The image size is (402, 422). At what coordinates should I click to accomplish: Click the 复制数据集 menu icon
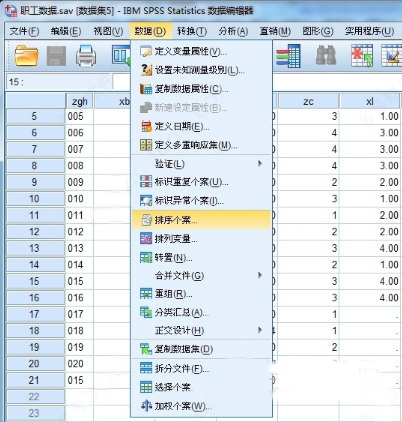(146, 349)
